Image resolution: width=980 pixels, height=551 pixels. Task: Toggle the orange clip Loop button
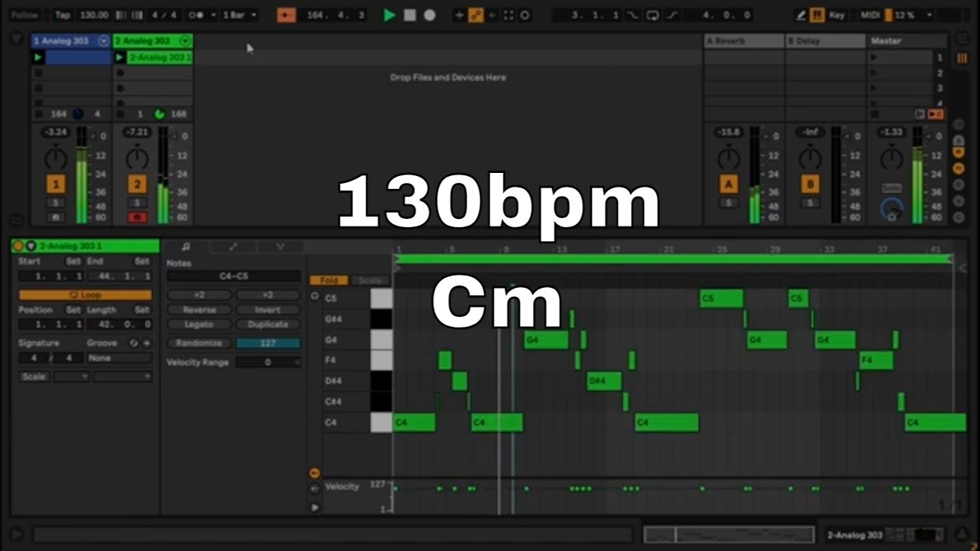(x=85, y=295)
